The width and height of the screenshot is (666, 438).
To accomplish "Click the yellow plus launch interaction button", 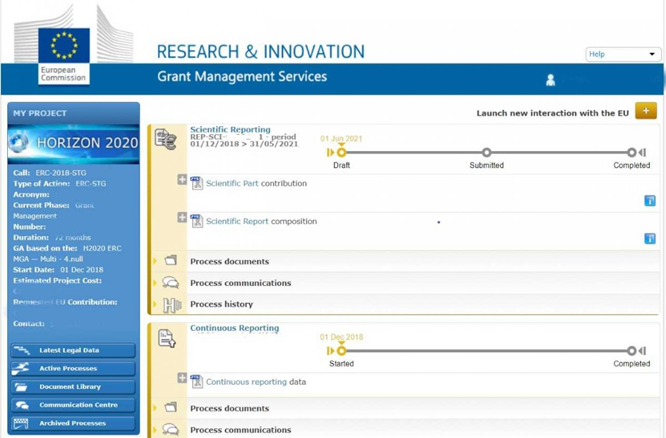I will pyautogui.click(x=646, y=111).
